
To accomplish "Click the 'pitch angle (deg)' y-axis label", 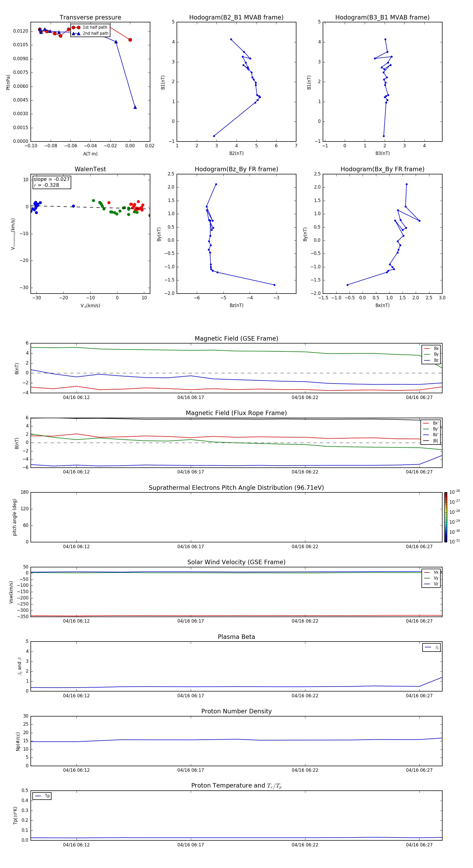I will [x=14, y=517].
